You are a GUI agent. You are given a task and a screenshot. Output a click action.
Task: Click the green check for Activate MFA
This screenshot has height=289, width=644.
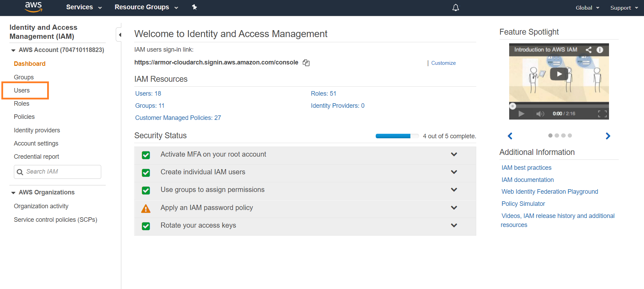[146, 155]
